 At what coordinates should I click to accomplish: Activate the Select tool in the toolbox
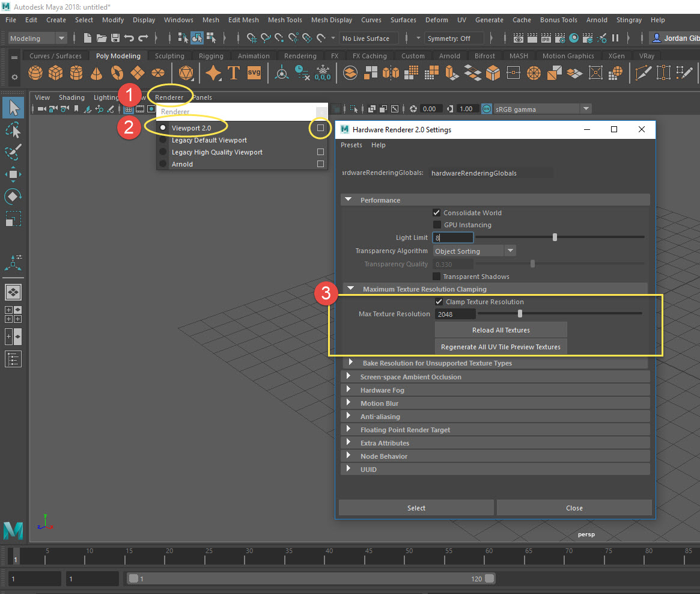(13, 107)
